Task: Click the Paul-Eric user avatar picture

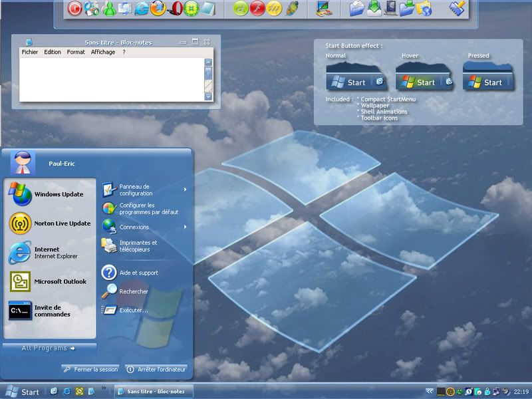Action: (x=23, y=163)
